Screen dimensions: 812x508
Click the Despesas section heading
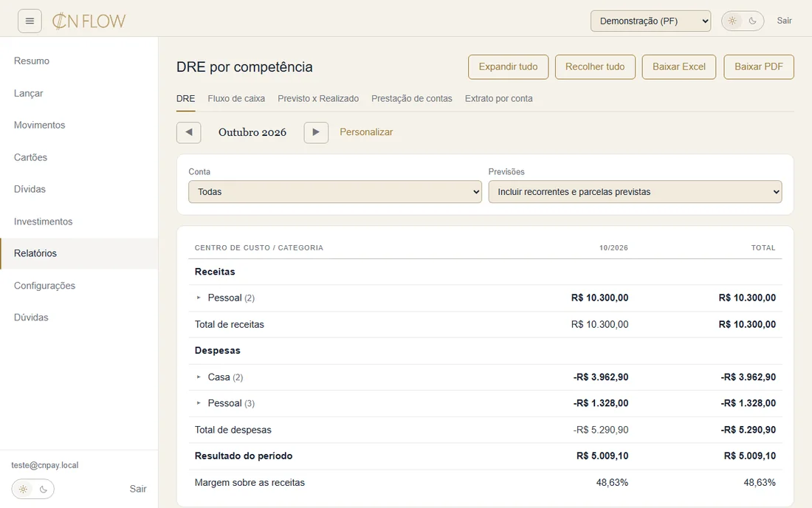(218, 351)
